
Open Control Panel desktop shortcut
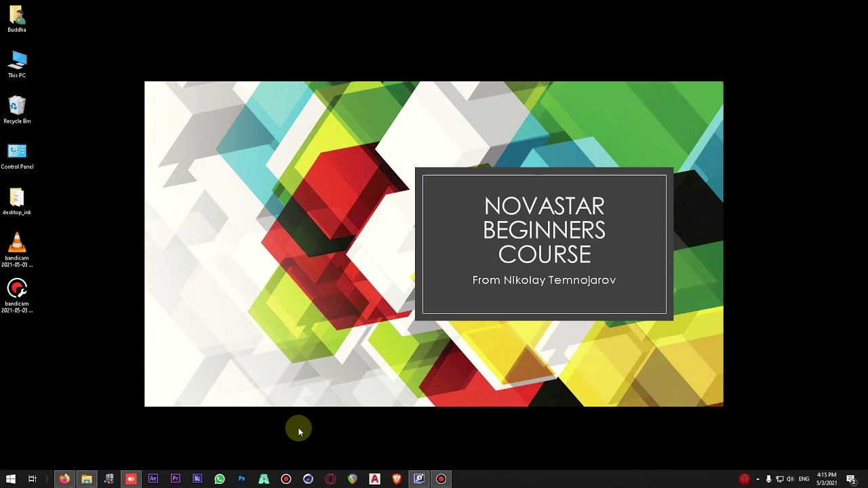point(17,155)
